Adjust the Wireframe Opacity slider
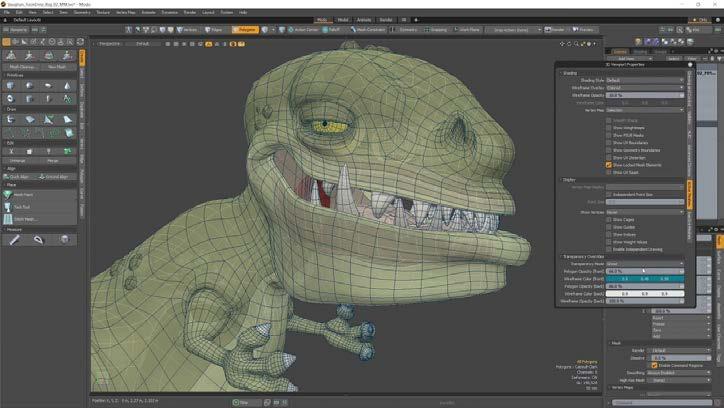The width and height of the screenshot is (724, 408). 645,95
